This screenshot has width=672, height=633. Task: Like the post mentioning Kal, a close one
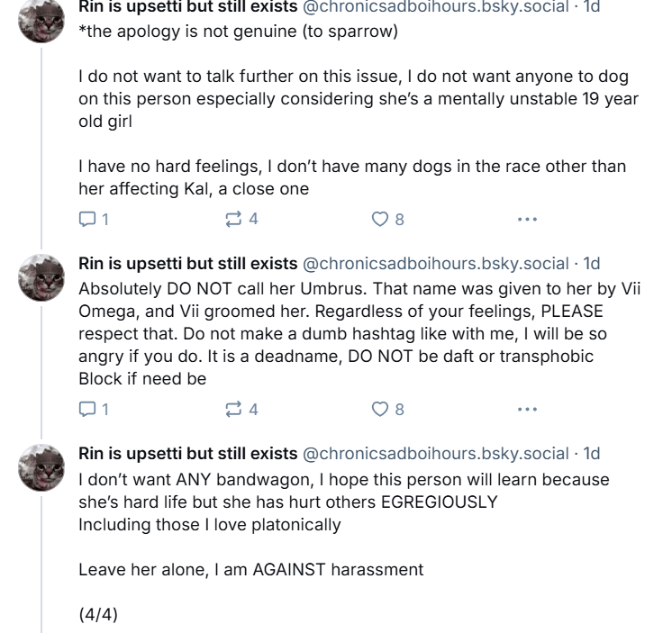coord(388,220)
